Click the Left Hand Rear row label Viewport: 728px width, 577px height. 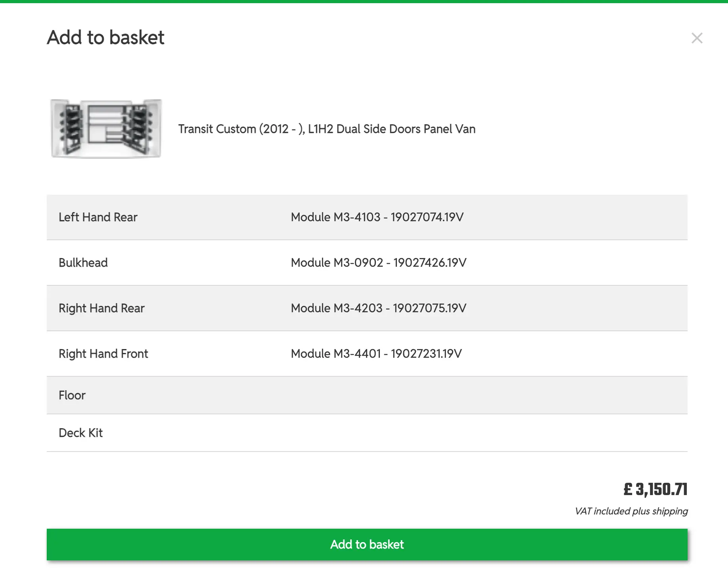[98, 217]
